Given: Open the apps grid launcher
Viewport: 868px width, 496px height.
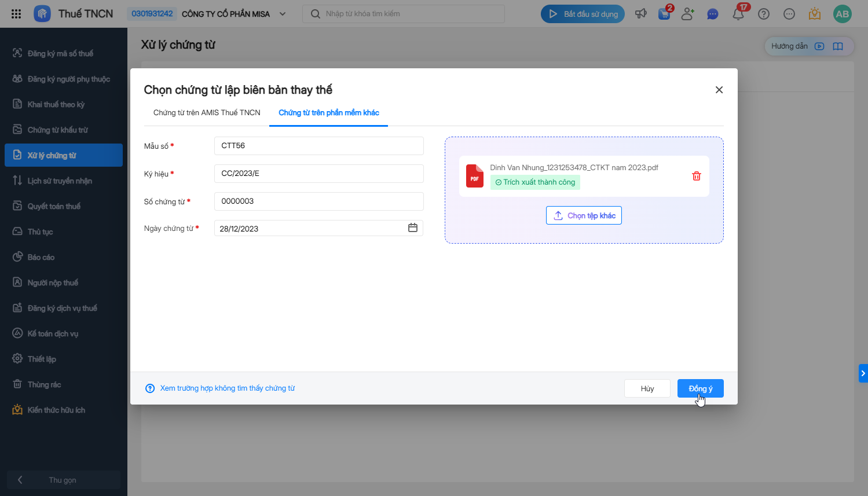Looking at the screenshot, I should tap(16, 14).
